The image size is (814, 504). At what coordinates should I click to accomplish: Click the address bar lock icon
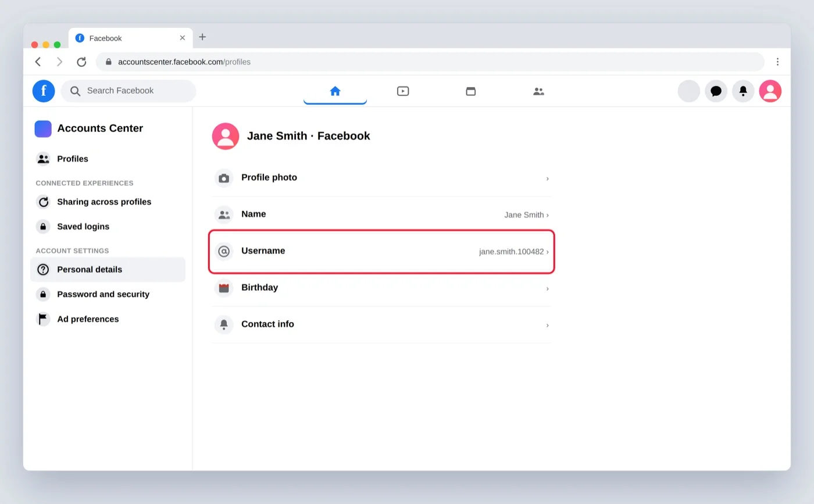[108, 62]
